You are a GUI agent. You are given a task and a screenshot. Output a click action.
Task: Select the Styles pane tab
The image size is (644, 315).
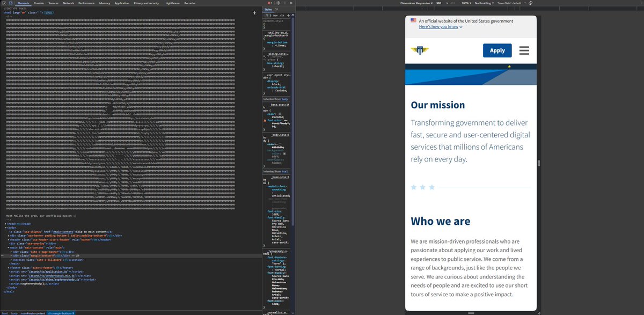[x=268, y=10]
